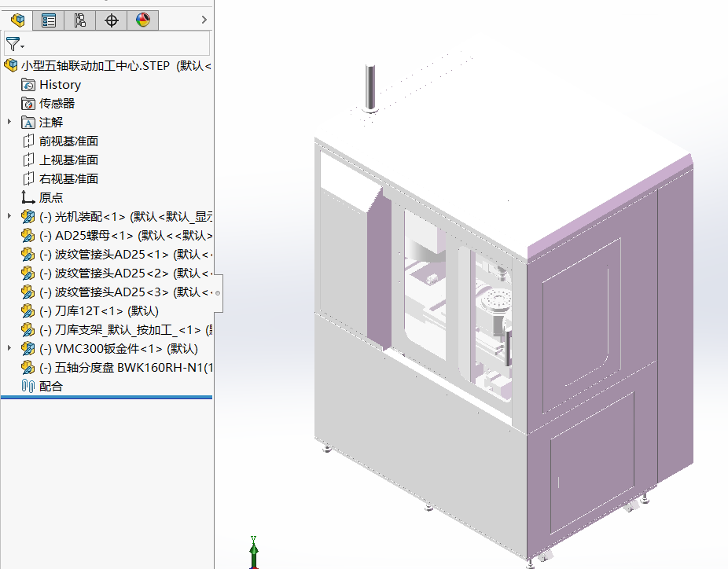The height and width of the screenshot is (569, 728).
Task: Open the ConfigurationManager tab
Action: [x=79, y=20]
